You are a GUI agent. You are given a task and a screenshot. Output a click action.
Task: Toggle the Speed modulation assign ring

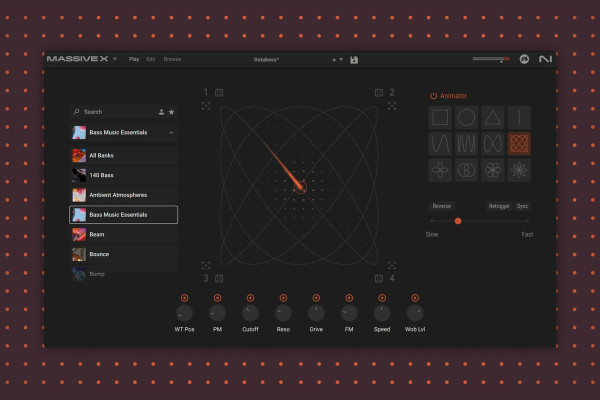[x=382, y=298]
